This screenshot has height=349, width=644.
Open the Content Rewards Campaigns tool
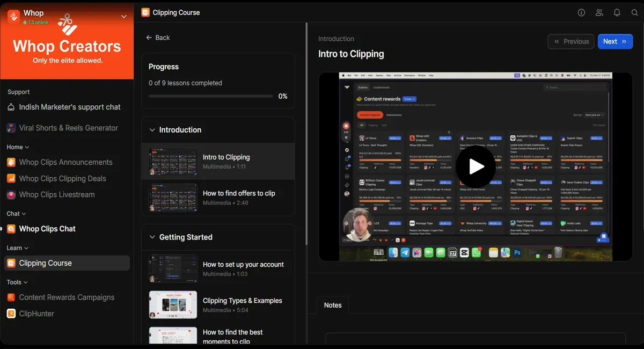67,297
